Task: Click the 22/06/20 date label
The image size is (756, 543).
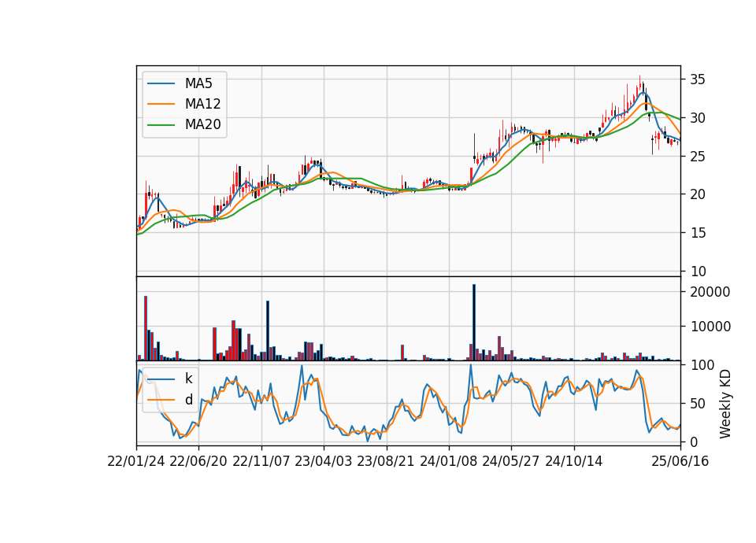Action: [x=198, y=461]
